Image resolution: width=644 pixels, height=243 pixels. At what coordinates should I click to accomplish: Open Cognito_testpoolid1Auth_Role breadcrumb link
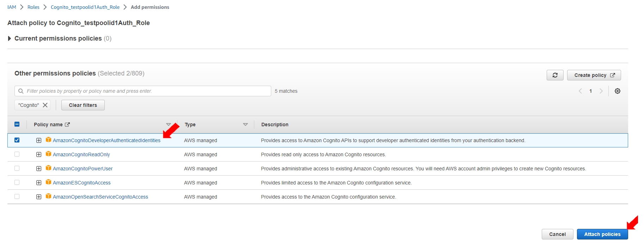[85, 7]
